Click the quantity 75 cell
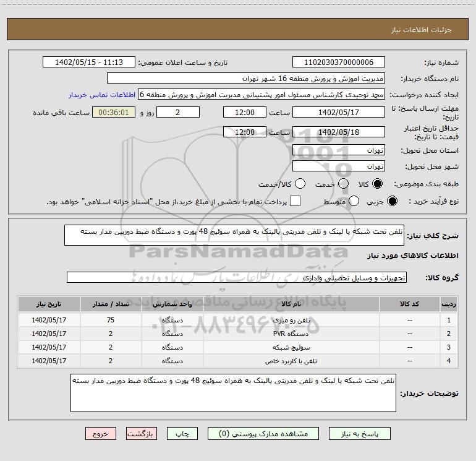This screenshot has width=476, height=461. point(111,320)
